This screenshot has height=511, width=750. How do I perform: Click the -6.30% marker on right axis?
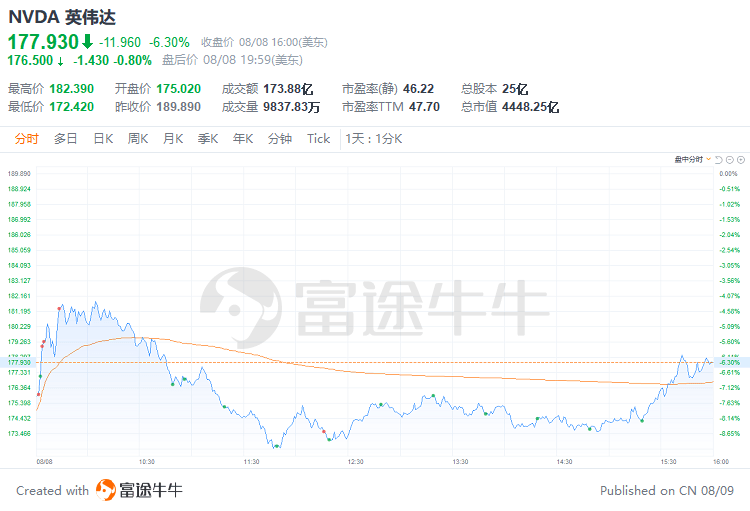730,363
